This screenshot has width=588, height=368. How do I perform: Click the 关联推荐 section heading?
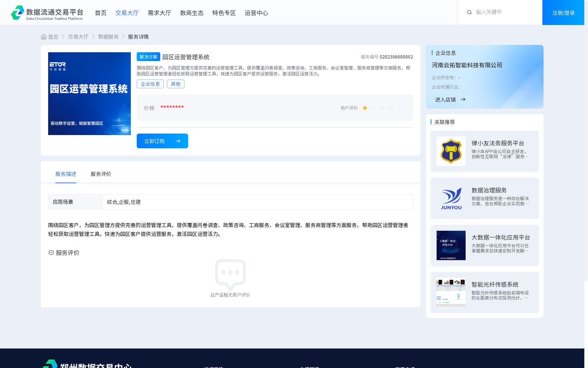click(x=445, y=122)
